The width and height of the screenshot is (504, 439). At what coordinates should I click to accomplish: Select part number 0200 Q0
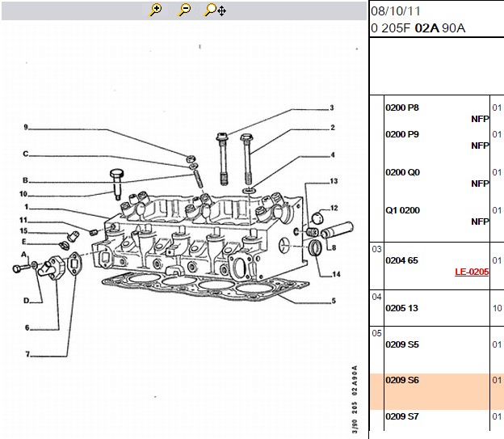click(403, 172)
